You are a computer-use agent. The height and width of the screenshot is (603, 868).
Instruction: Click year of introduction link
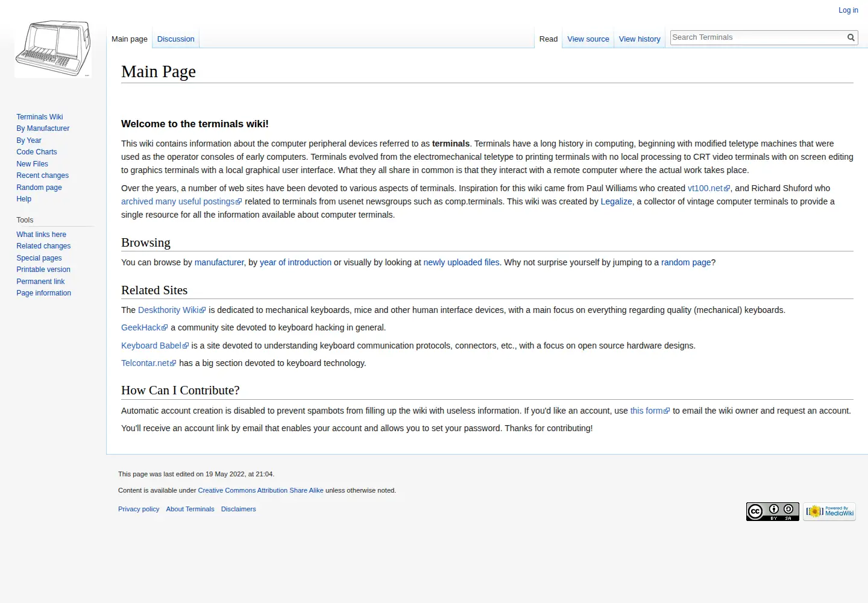click(295, 262)
